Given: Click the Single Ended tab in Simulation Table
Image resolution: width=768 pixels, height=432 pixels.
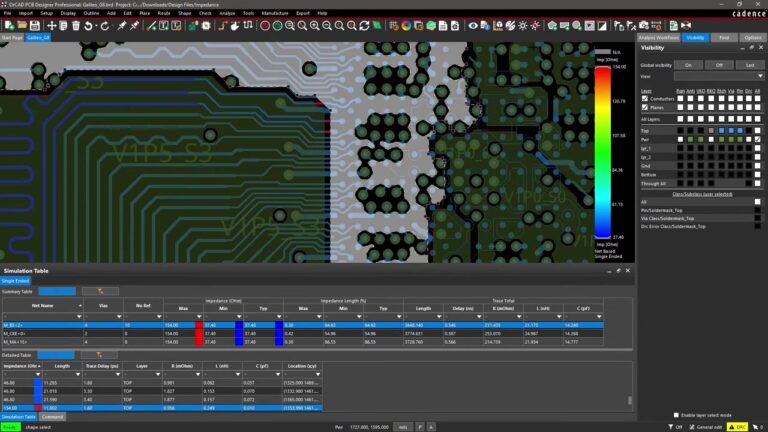Looking at the screenshot, I should [15, 281].
